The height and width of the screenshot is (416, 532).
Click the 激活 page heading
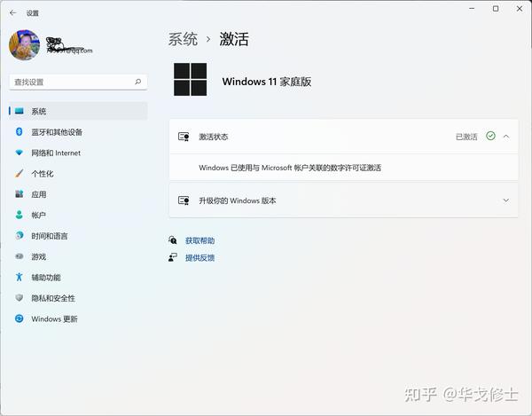click(x=234, y=39)
